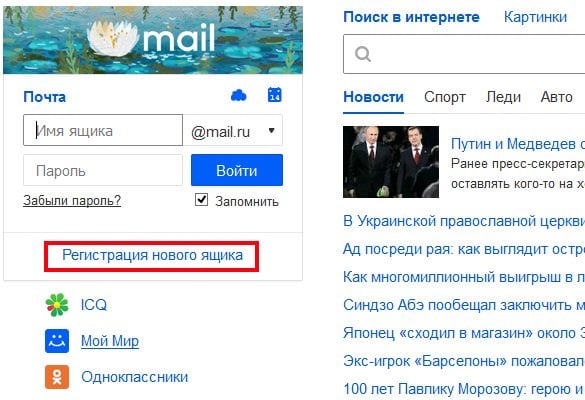Open the Почта heading link
The width and height of the screenshot is (585, 400).
pos(44,97)
